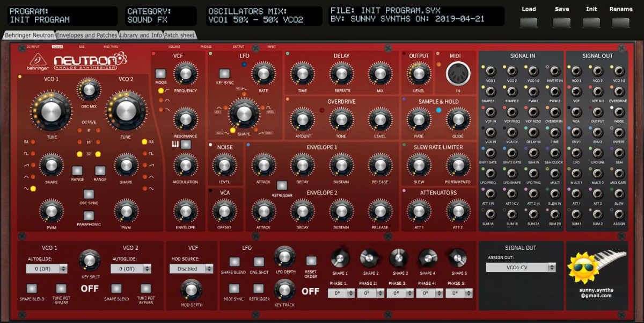
Task: Click the Rename button
Action: 621,23
